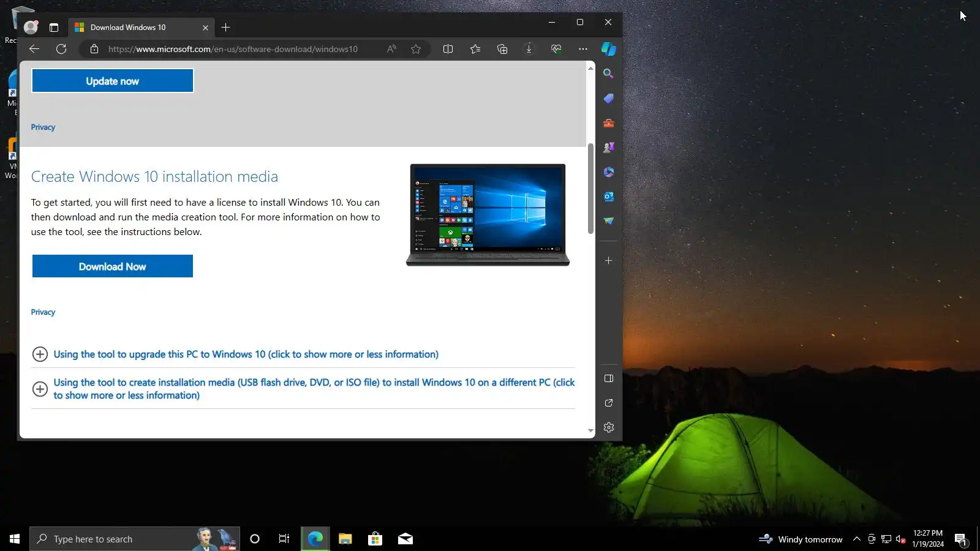The image size is (980, 551).
Task: Add a site to sidebar with plus
Action: 608,261
